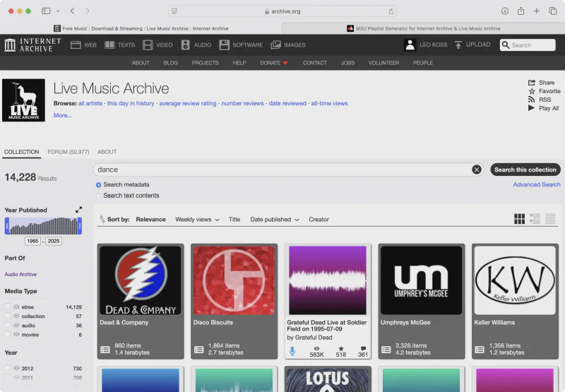Check the 2012 year filter checkbox
565x392 pixels.
[x=8, y=369]
